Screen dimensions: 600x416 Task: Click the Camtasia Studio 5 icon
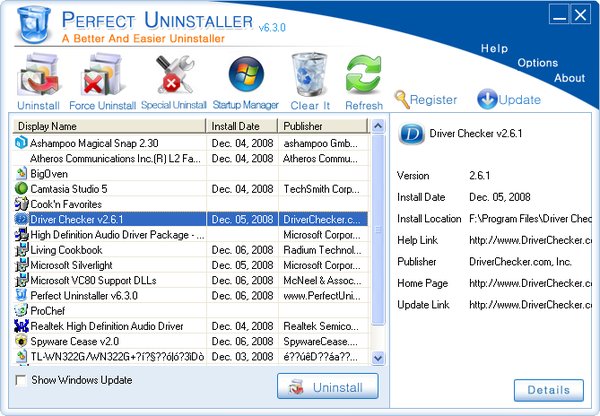(21, 189)
